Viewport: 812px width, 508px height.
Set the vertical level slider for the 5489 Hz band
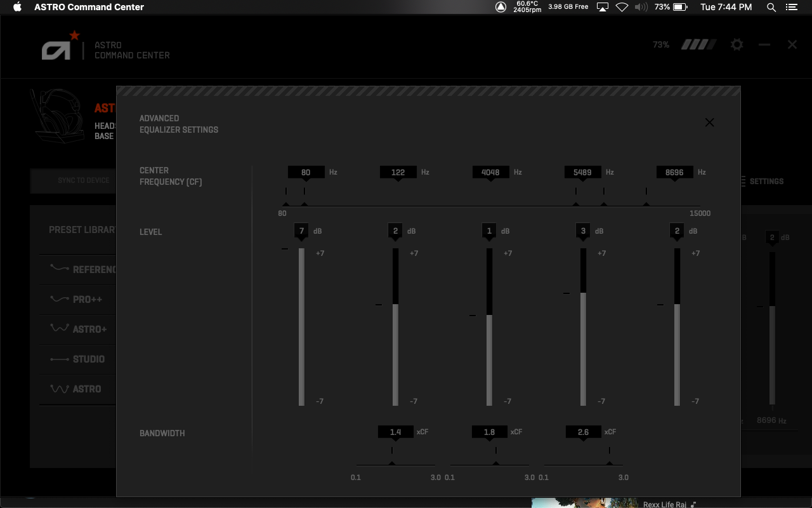click(x=583, y=326)
